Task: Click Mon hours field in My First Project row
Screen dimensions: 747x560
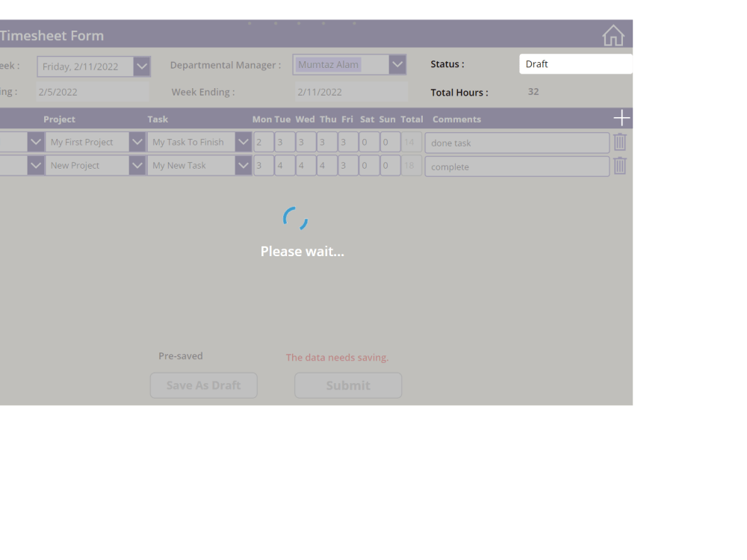Action: pyautogui.click(x=264, y=142)
